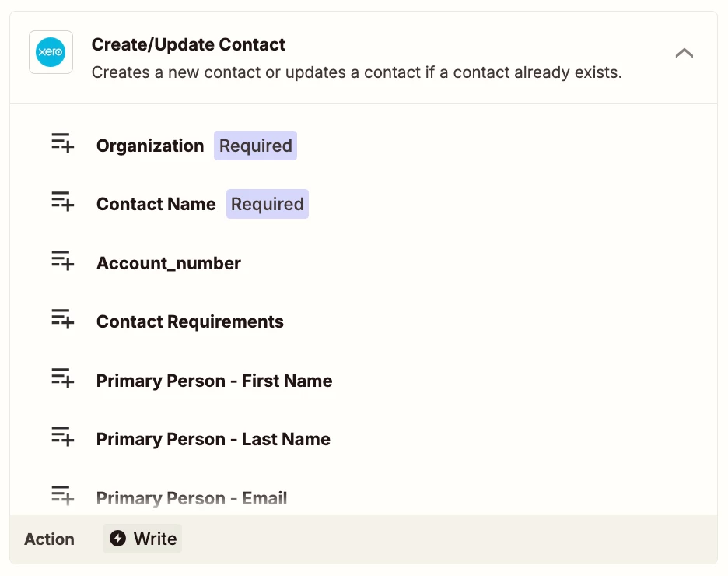Select the Organization field label

pos(150,146)
